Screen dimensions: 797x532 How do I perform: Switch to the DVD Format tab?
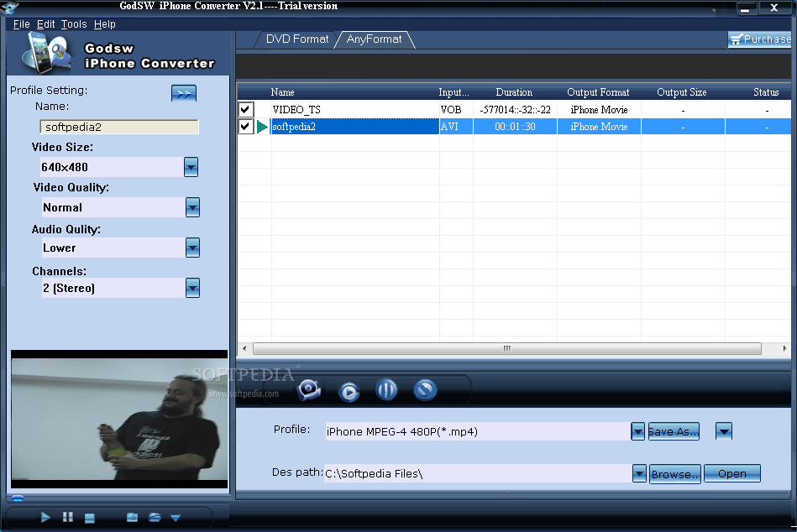[296, 39]
